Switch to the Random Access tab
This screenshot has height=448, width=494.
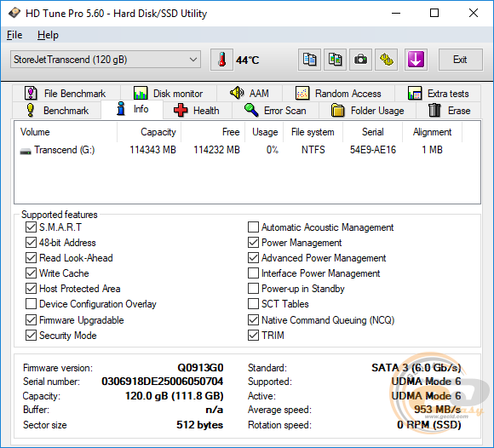pos(338,93)
